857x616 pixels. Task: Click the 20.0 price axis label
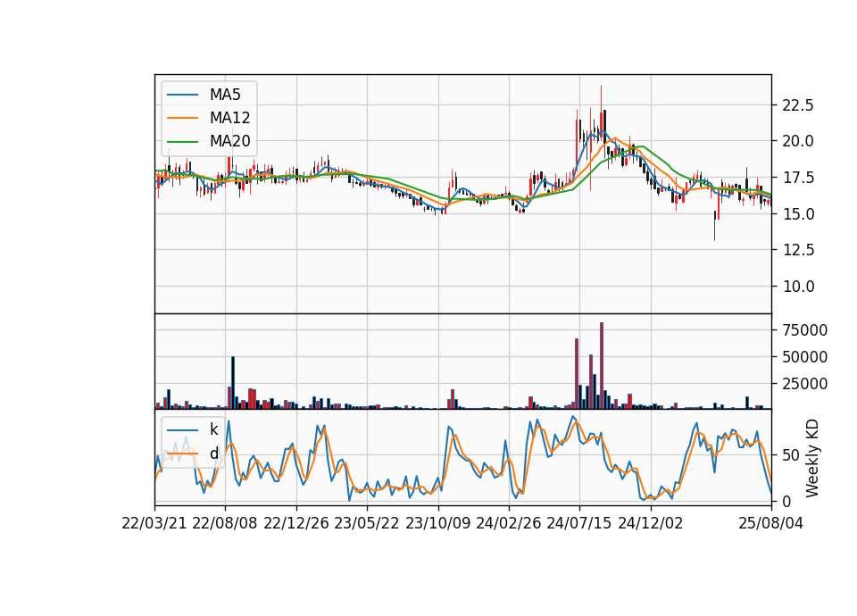[x=797, y=141]
